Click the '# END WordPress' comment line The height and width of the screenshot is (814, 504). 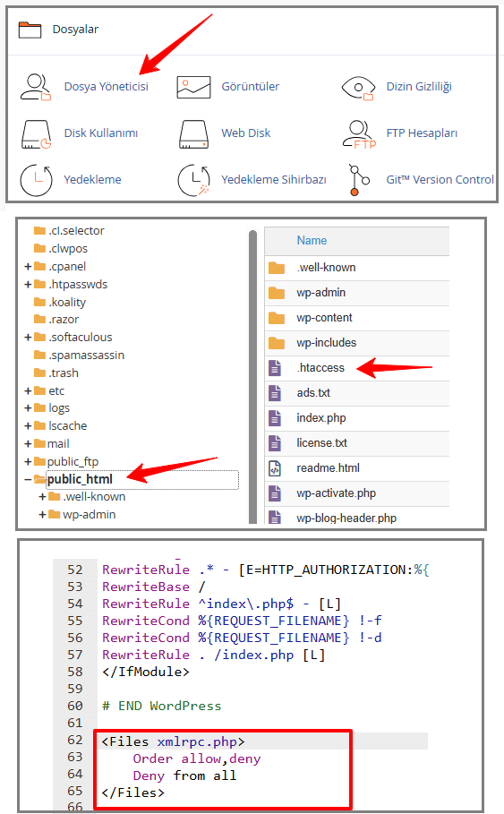pyautogui.click(x=162, y=706)
